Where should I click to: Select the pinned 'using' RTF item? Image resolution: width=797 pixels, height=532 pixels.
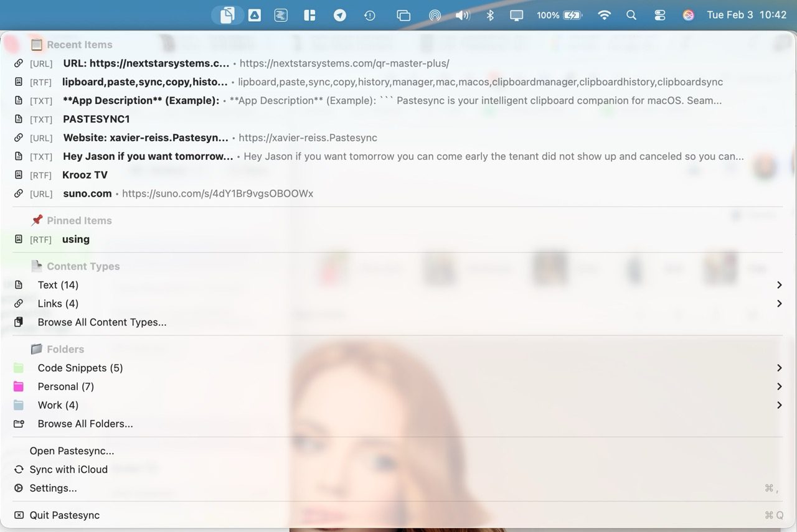click(75, 239)
